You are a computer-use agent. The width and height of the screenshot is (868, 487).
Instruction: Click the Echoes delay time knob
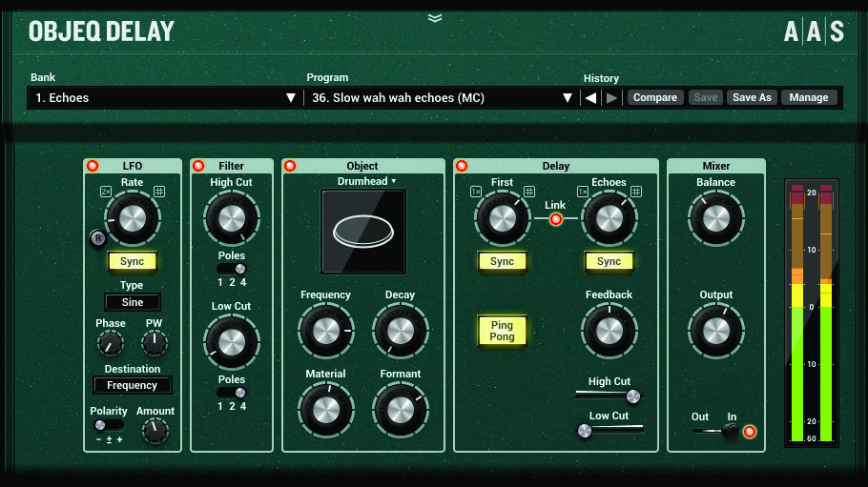pyautogui.click(x=610, y=219)
